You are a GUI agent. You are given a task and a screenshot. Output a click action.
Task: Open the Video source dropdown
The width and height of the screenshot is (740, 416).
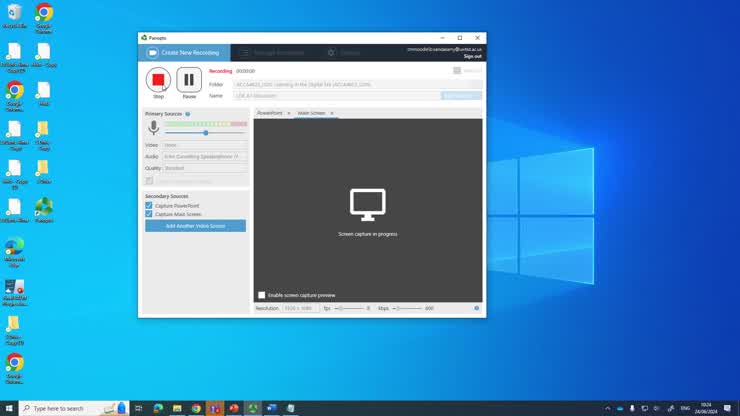click(204, 145)
